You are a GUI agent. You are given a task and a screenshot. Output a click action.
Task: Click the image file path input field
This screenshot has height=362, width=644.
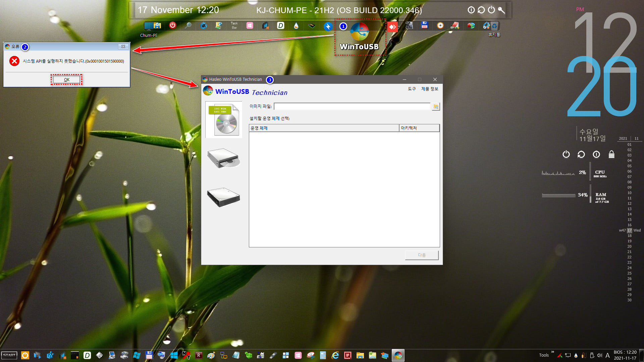click(x=352, y=107)
